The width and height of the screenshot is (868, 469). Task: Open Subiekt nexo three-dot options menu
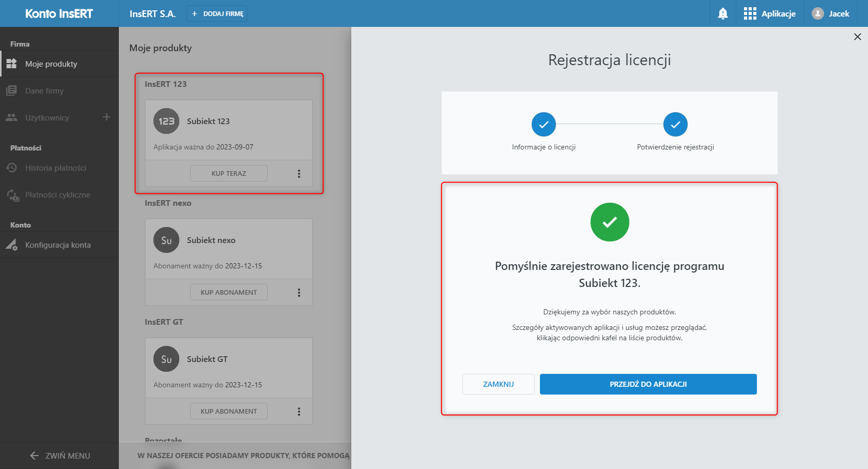click(299, 293)
